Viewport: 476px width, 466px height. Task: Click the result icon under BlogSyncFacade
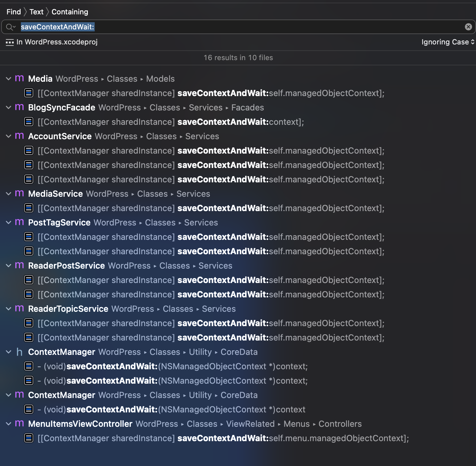(29, 122)
